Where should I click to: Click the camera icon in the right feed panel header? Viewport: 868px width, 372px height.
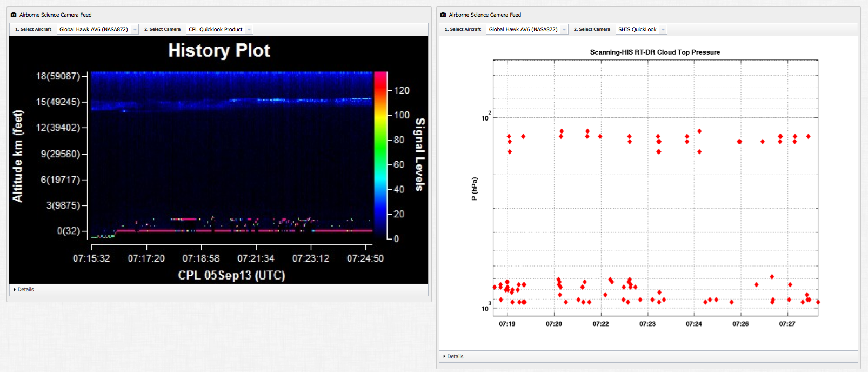(443, 15)
